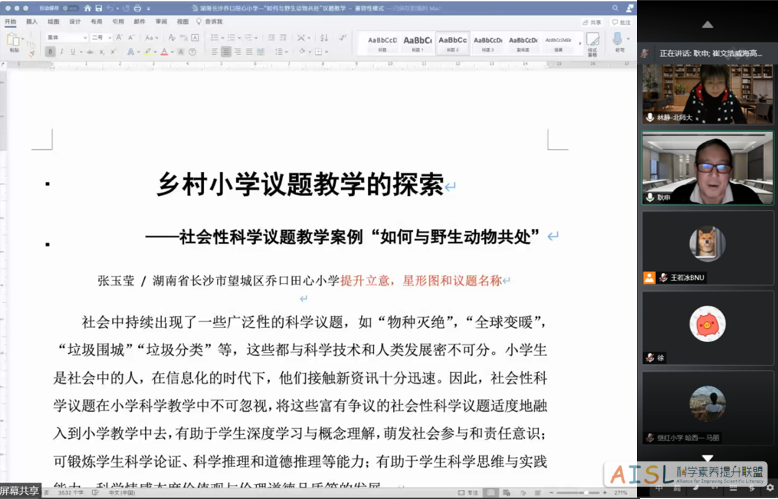The height and width of the screenshot is (499, 778).
Task: Align text left
Action: [215, 52]
